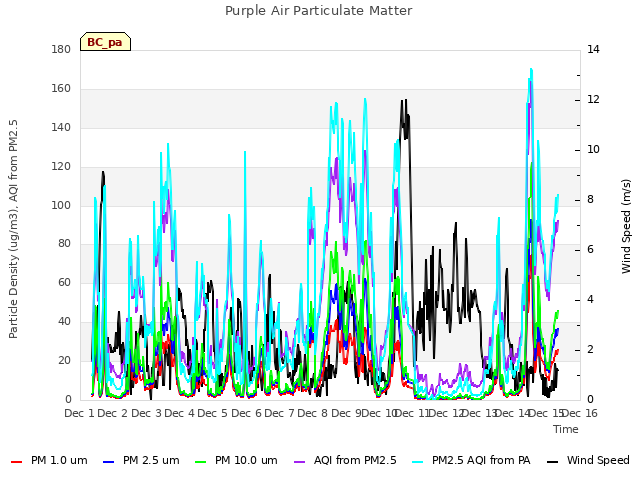Screen dimensions: 640x480
Task: Toggle the PM 1.0 um legend entry
Action: point(49,461)
